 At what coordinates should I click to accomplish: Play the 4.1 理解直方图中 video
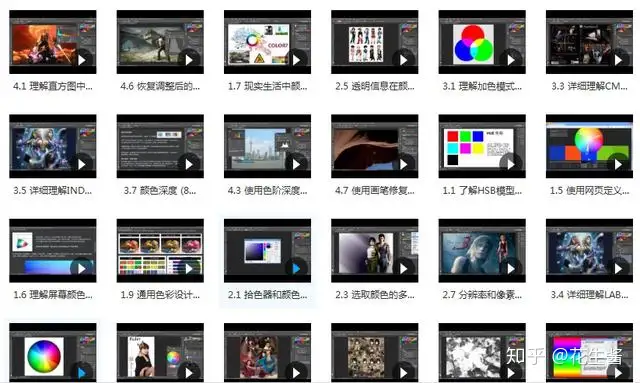(x=82, y=60)
